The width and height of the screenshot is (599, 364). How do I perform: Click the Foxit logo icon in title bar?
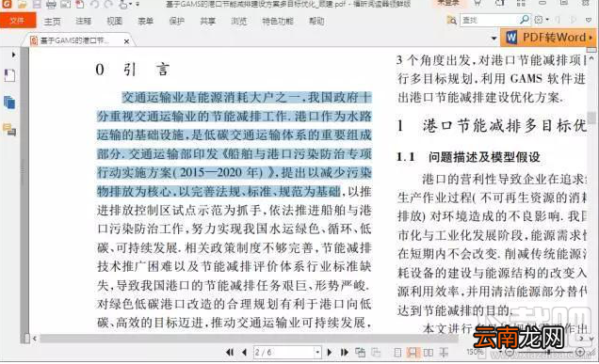[x=7, y=4]
